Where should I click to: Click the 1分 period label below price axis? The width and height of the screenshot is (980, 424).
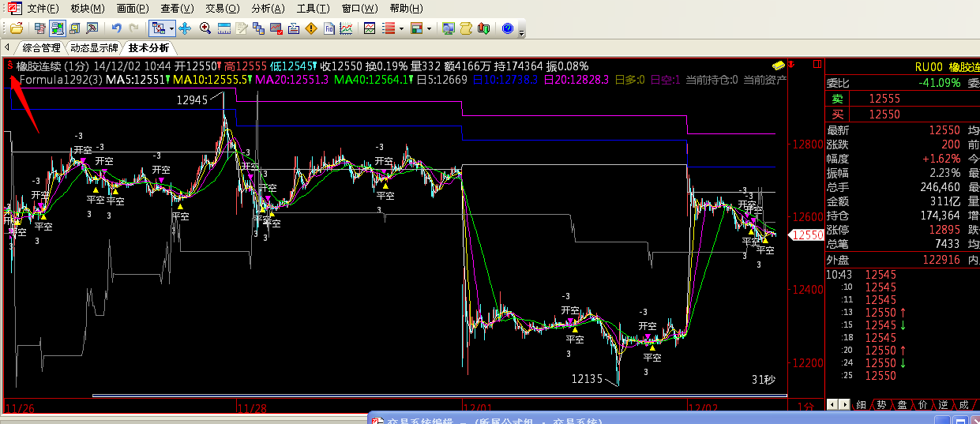pos(805,406)
